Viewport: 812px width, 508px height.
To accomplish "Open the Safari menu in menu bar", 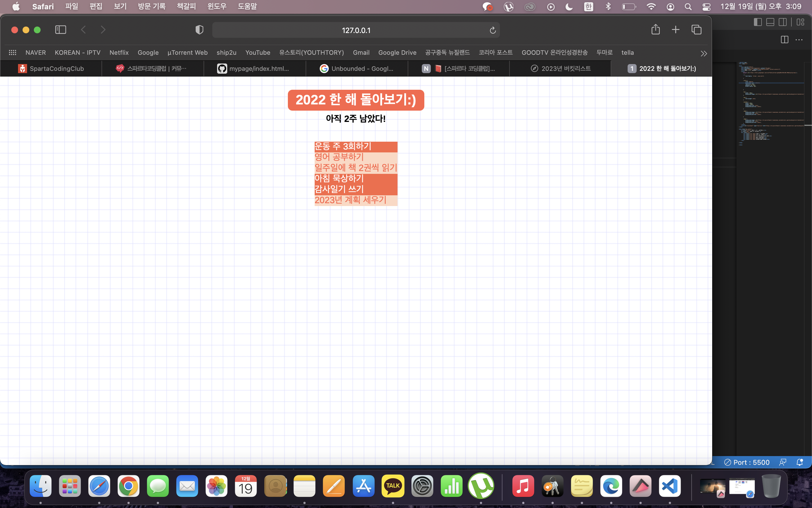I will coord(43,6).
